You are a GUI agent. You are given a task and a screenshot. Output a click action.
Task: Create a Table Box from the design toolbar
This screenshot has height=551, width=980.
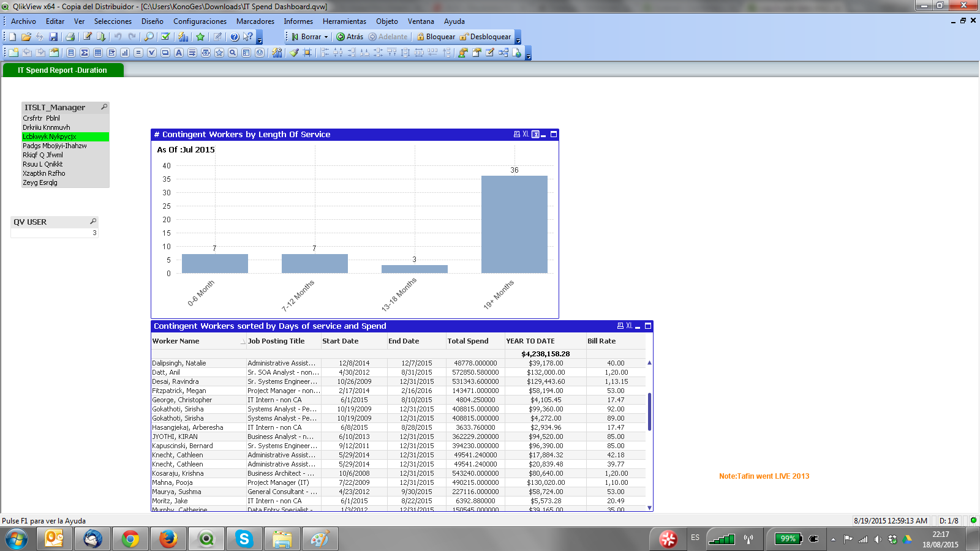(x=98, y=53)
